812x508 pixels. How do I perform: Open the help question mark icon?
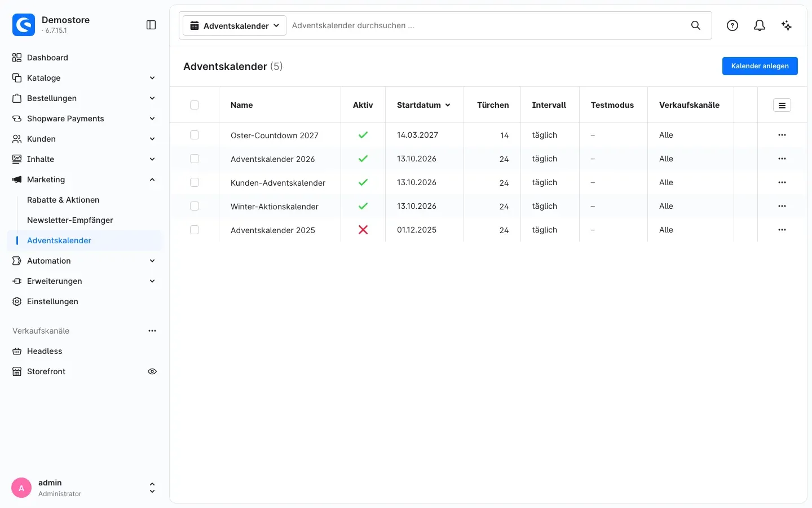[x=732, y=25]
